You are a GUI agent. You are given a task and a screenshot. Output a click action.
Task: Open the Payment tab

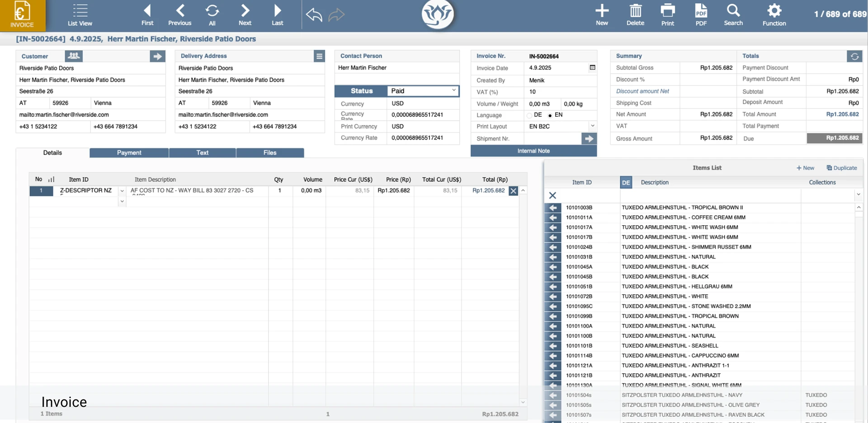pyautogui.click(x=129, y=153)
